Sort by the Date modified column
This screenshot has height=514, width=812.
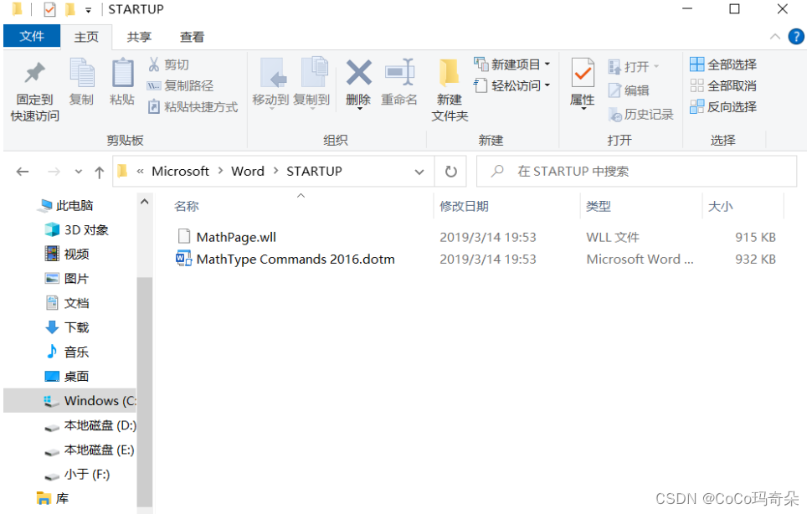[x=464, y=206]
